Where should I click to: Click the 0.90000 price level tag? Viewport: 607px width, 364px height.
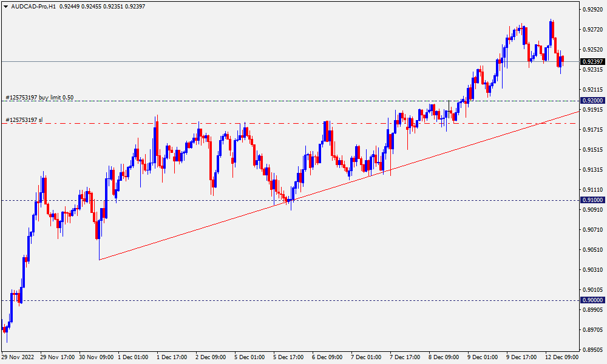coord(592,300)
